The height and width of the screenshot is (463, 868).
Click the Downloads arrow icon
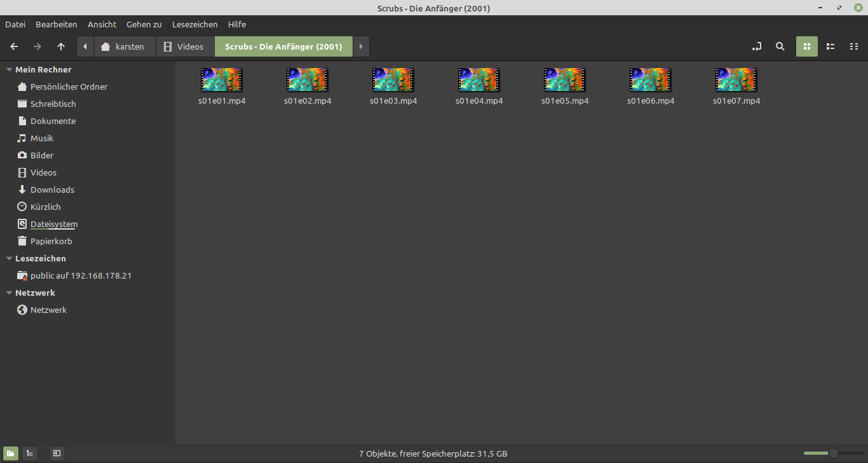click(22, 190)
